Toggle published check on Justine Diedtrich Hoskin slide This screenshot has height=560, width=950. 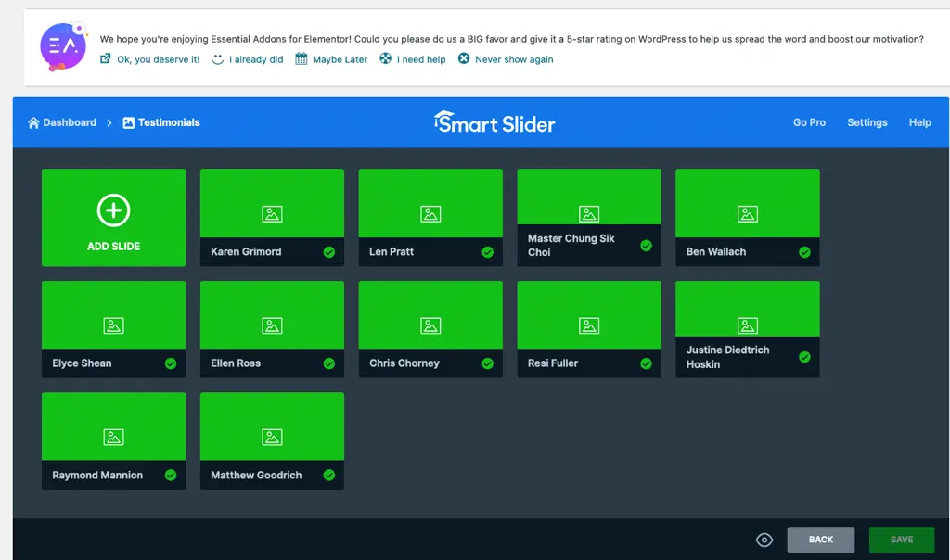pyautogui.click(x=804, y=357)
